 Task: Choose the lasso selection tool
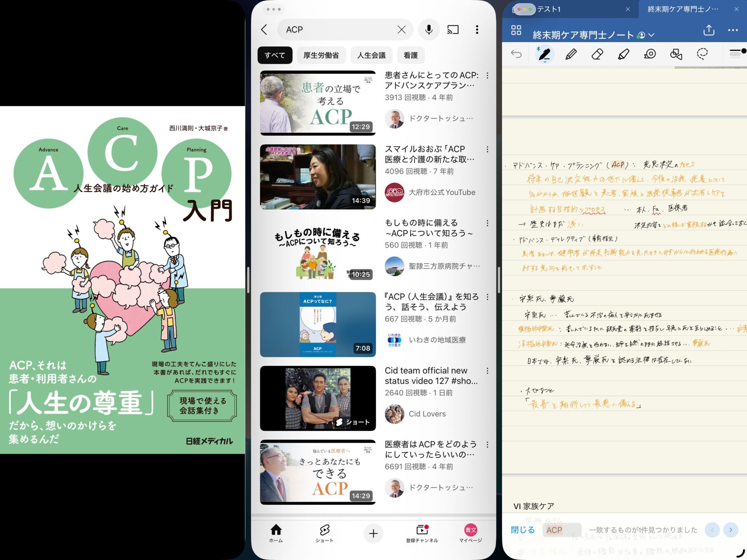(702, 54)
